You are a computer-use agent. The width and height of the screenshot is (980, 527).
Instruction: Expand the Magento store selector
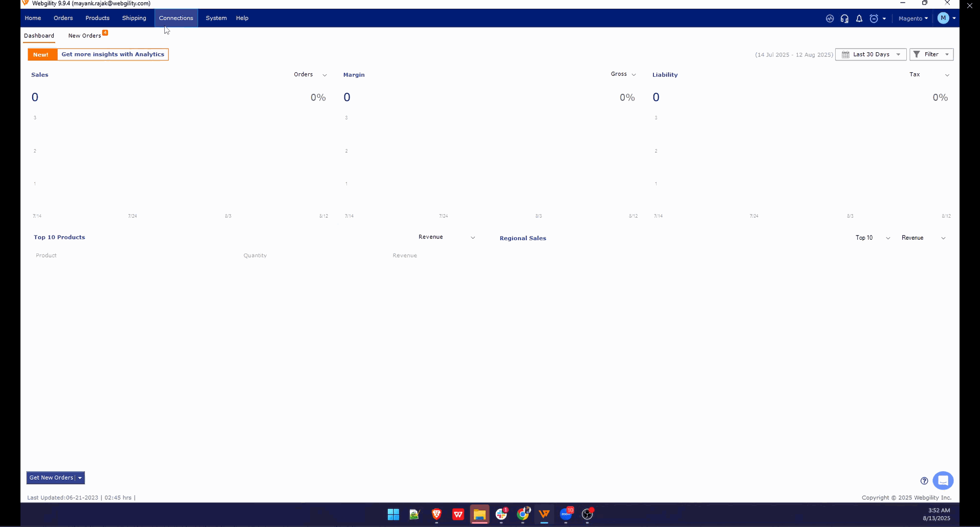[912, 18]
